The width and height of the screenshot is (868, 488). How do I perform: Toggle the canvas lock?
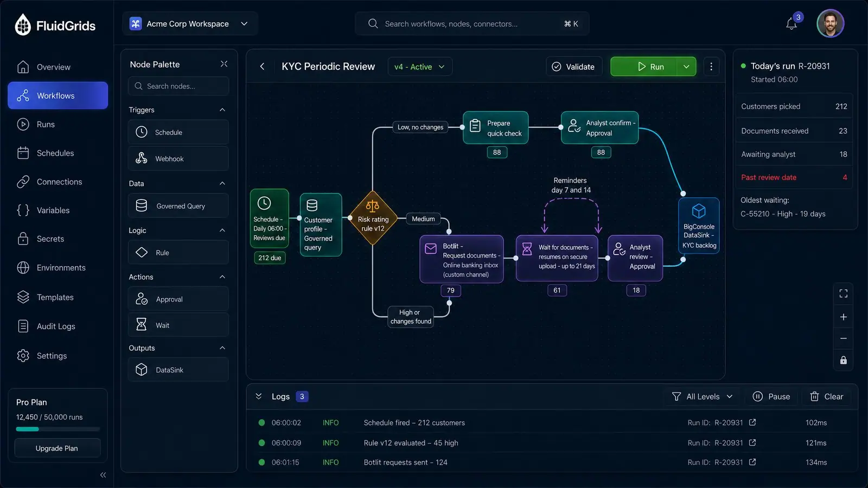point(844,360)
